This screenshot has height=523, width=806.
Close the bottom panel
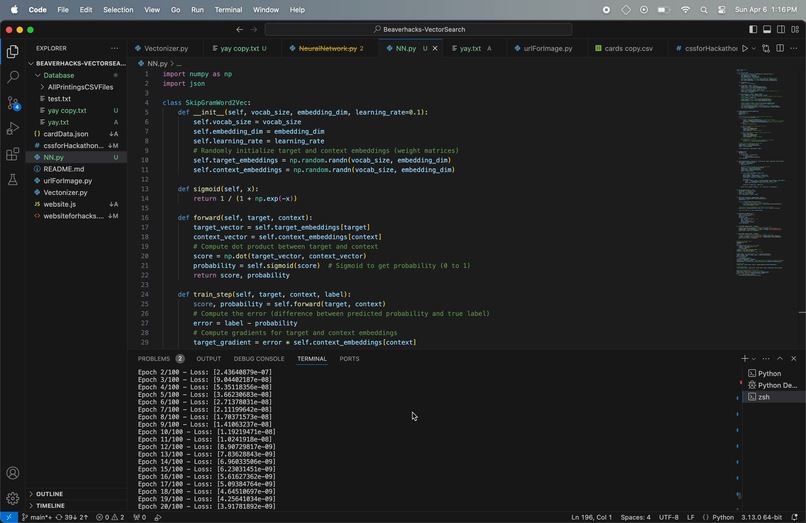coord(794,358)
